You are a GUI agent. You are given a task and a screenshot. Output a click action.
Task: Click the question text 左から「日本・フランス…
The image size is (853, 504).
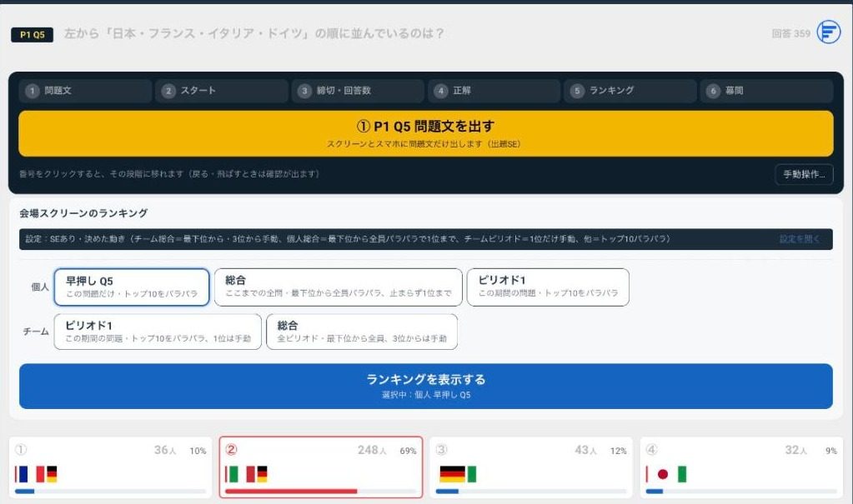[254, 33]
